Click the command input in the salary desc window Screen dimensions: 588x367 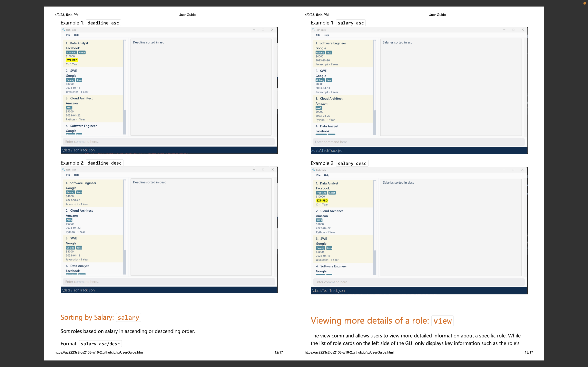[419, 282]
